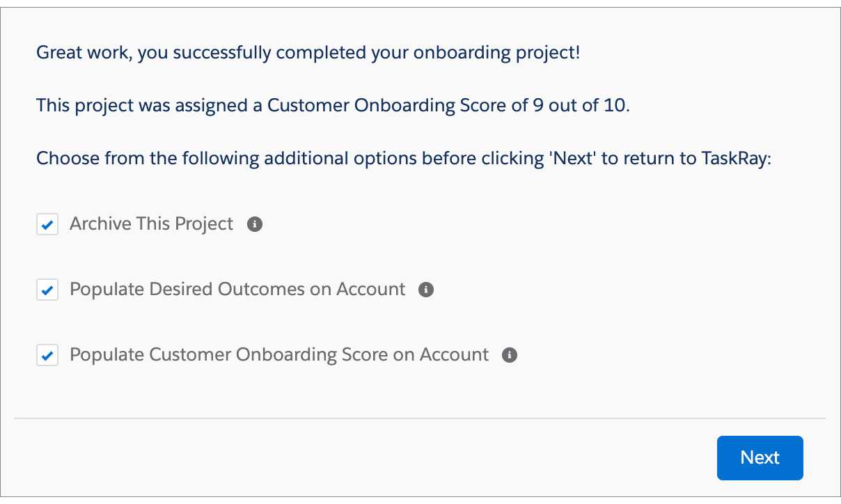The height and width of the screenshot is (504, 841).
Task: Click the info icon beside Archive This Project
Action: coord(255,224)
